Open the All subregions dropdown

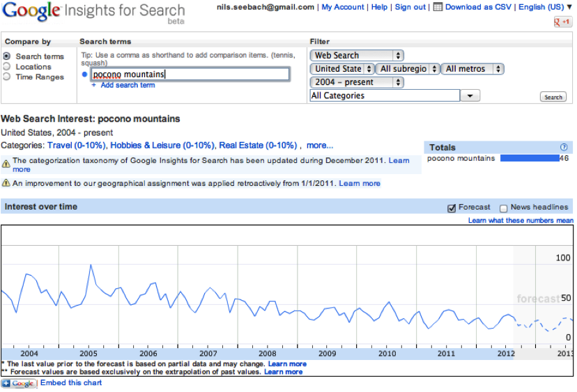(x=408, y=69)
